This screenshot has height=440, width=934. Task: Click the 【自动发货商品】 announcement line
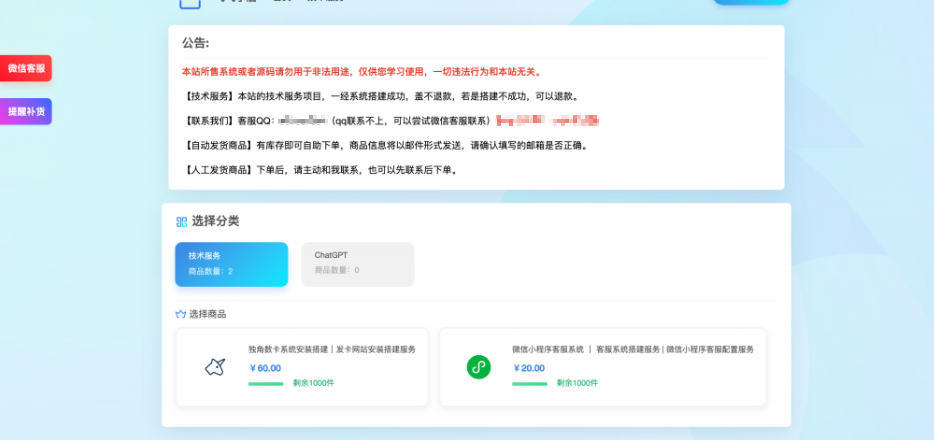[x=387, y=145]
